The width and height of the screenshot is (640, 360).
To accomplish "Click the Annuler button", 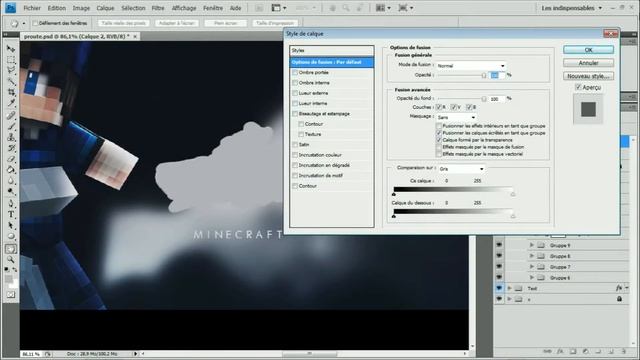I will (588, 63).
